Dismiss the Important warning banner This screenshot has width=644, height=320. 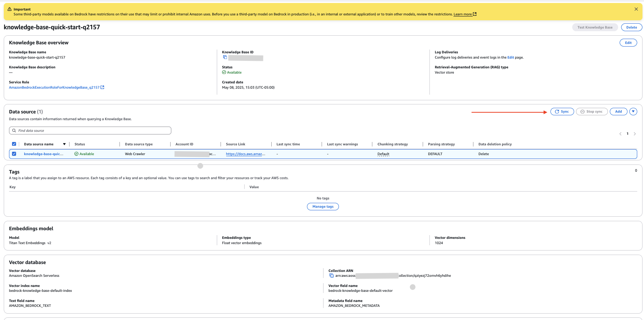coord(636,9)
